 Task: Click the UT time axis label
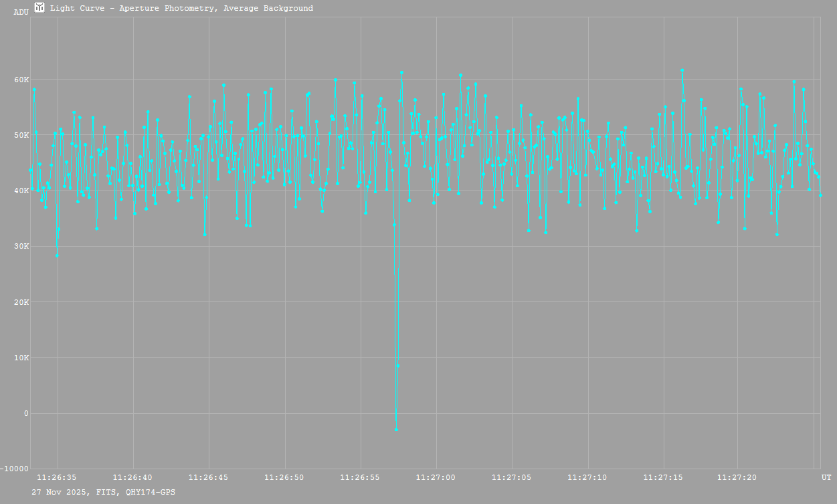(x=826, y=477)
